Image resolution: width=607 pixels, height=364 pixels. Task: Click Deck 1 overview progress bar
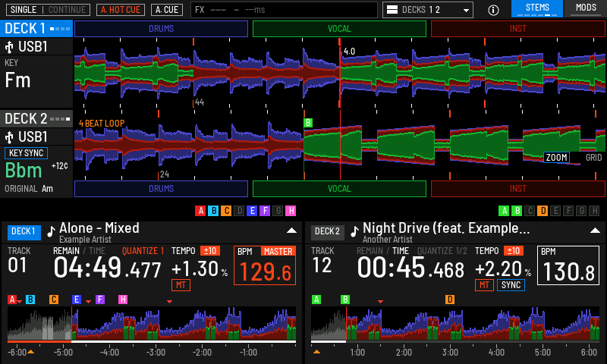tap(152, 341)
